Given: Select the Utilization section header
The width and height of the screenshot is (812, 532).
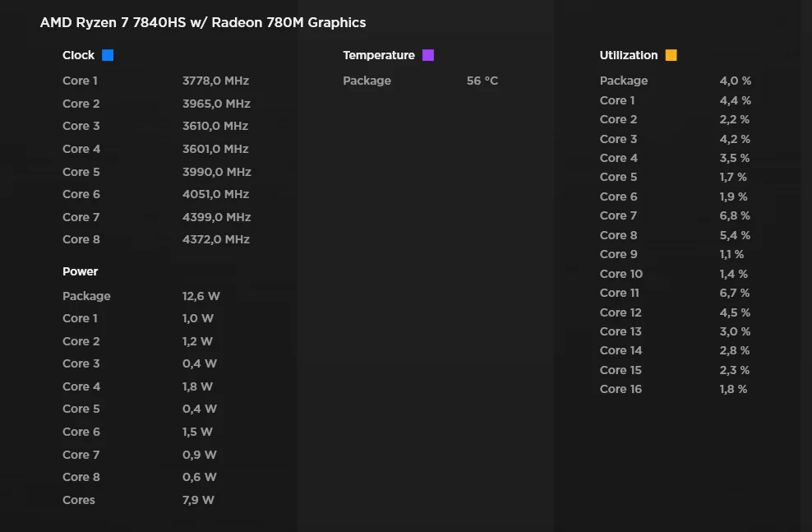Looking at the screenshot, I should 629,56.
